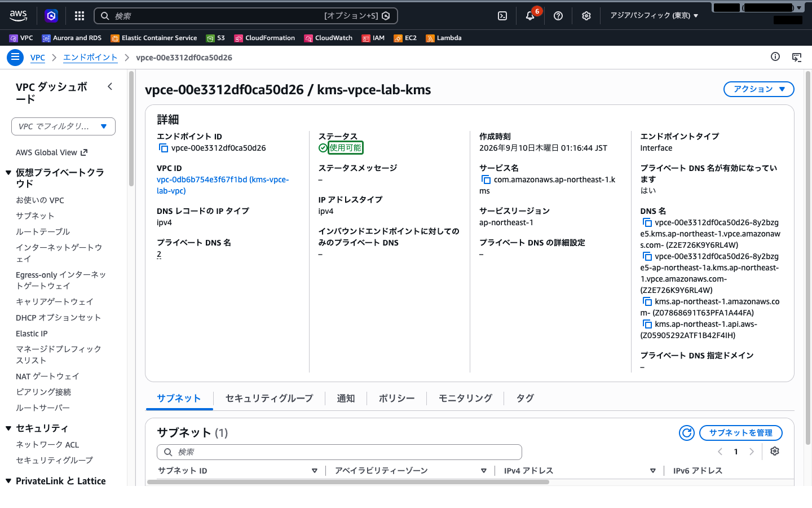Open AWS Global View external link
812x508 pixels.
[x=51, y=152]
